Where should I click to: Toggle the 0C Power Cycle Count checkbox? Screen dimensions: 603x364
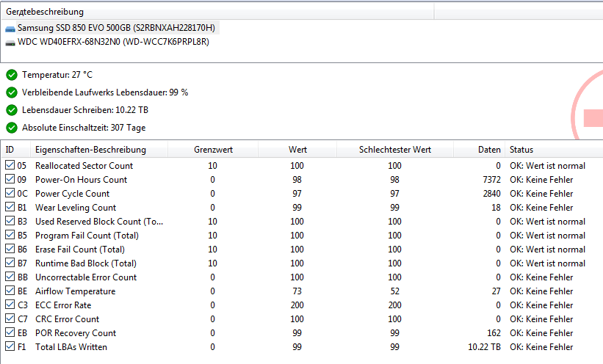[x=10, y=192]
